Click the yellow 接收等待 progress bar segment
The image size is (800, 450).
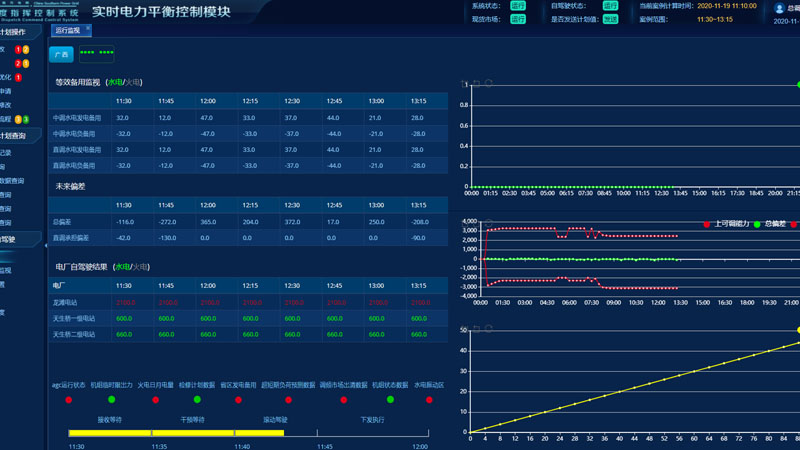tap(109, 433)
